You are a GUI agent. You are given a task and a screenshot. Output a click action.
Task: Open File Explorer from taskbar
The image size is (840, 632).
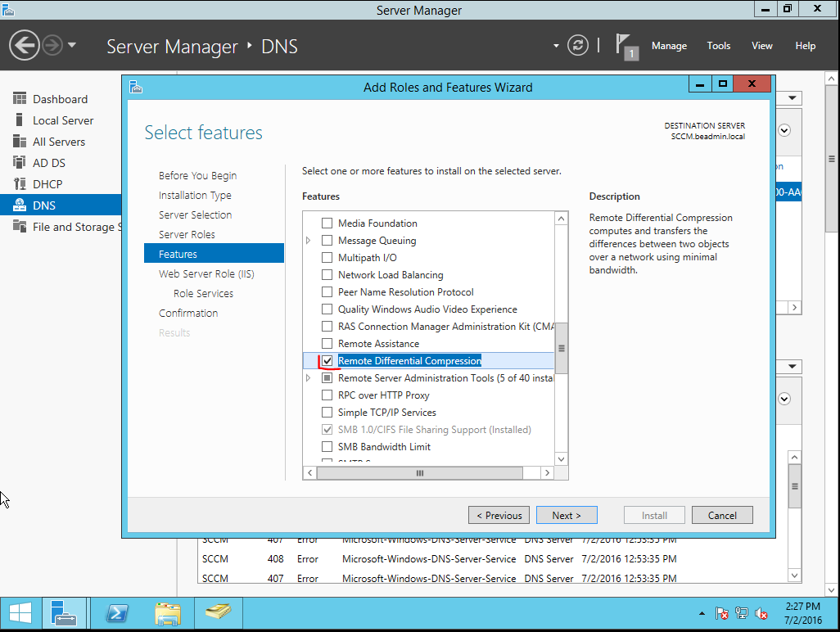point(168,613)
